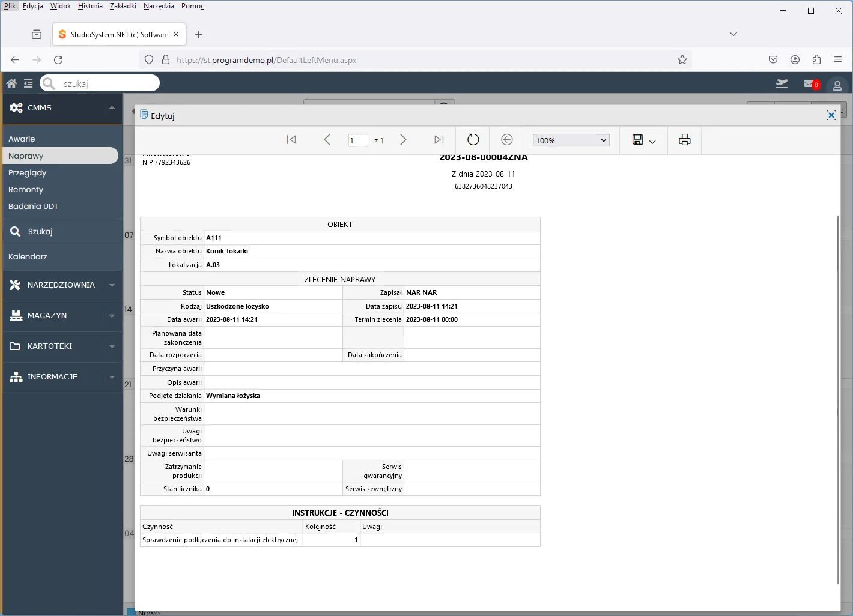
Task: Open the Widok menu
Action: click(61, 6)
